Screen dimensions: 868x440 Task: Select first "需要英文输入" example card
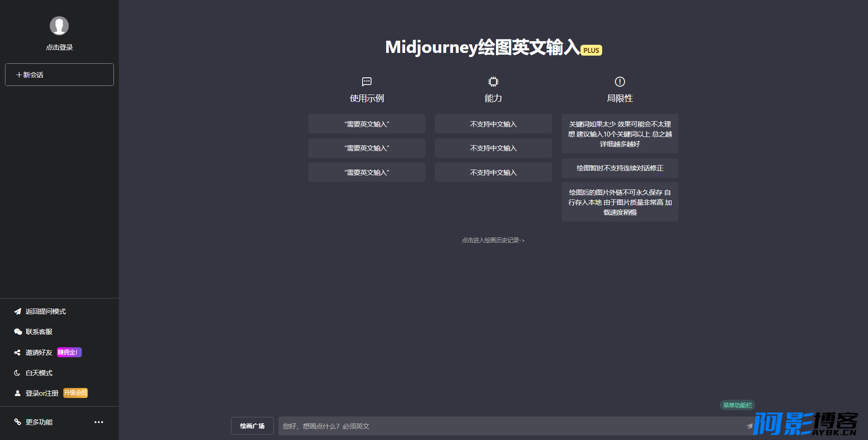pyautogui.click(x=367, y=124)
